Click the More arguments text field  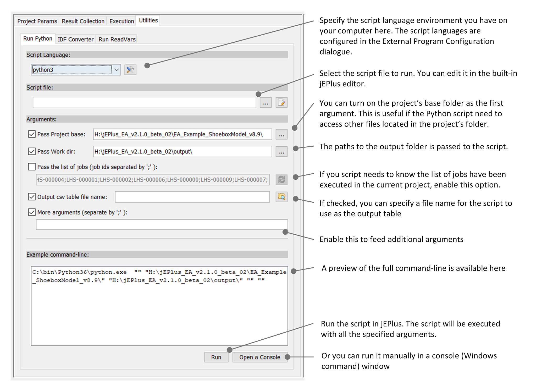162,225
